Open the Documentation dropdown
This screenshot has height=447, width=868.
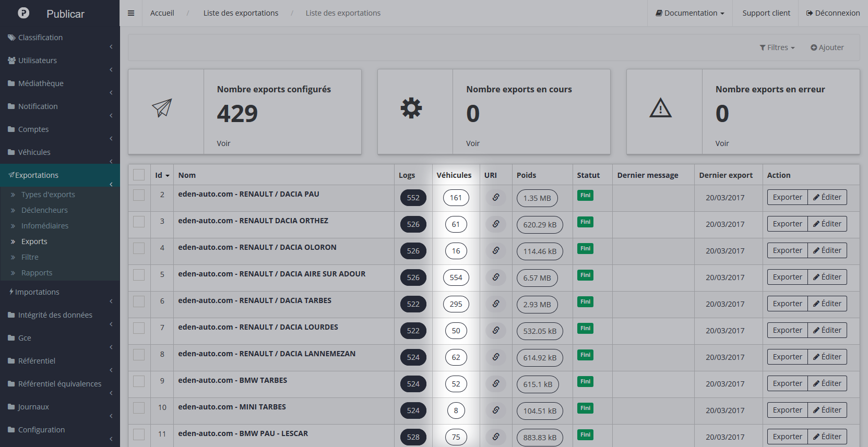(x=690, y=13)
